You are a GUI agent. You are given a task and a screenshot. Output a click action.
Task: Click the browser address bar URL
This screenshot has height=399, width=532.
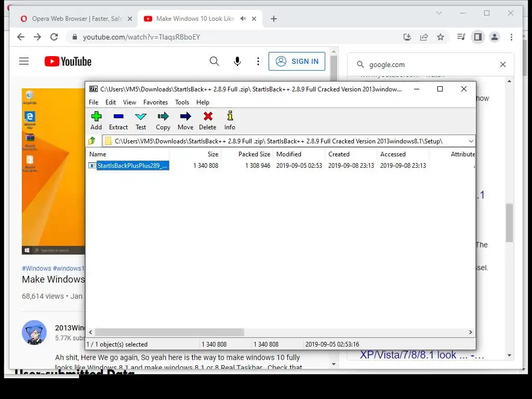click(141, 37)
